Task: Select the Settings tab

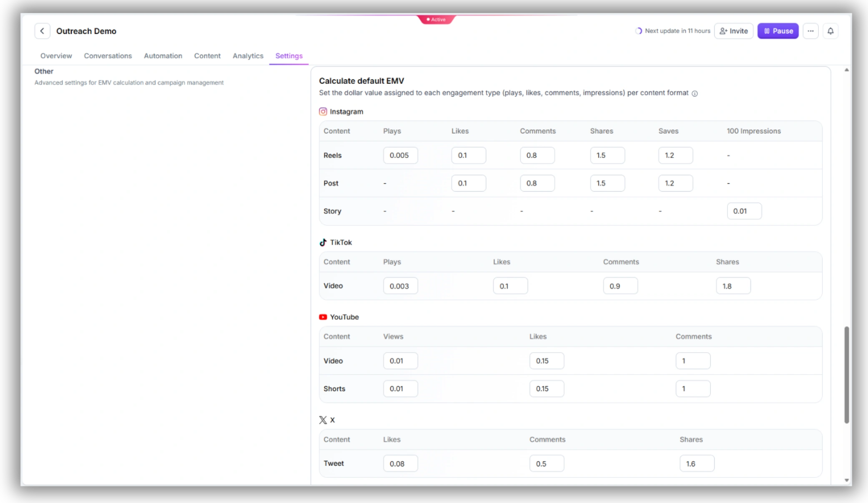Action: [x=289, y=56]
